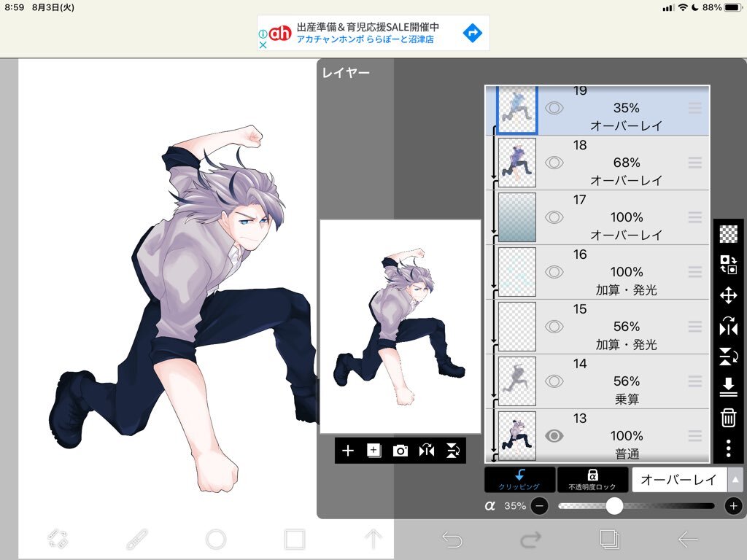Tap the trash icon to delete layer
747x560 pixels.
point(728,417)
